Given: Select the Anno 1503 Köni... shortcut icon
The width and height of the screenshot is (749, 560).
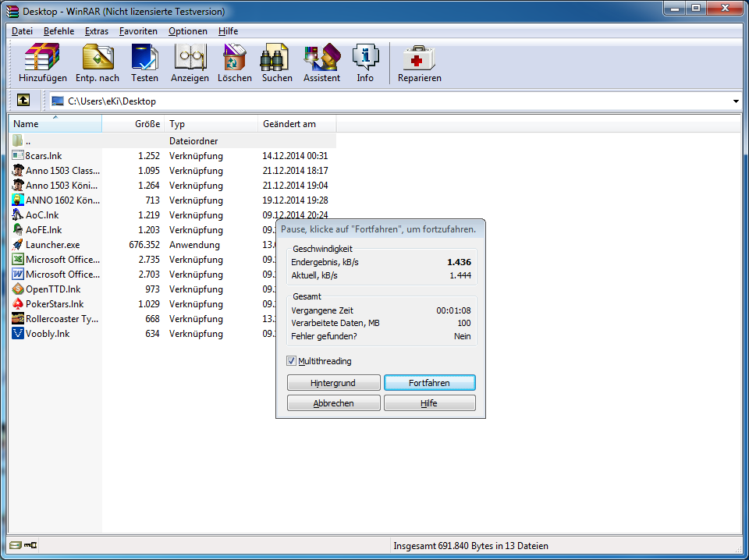Looking at the screenshot, I should click(18, 185).
